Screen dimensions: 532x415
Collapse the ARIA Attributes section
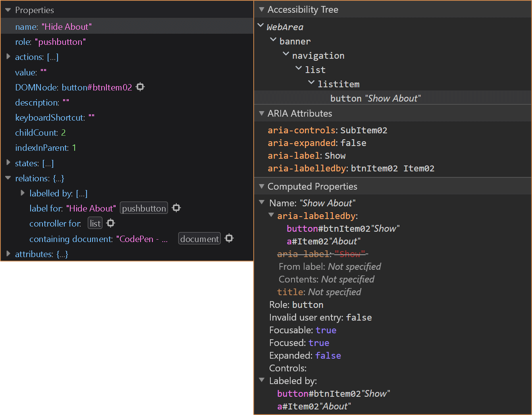(261, 113)
